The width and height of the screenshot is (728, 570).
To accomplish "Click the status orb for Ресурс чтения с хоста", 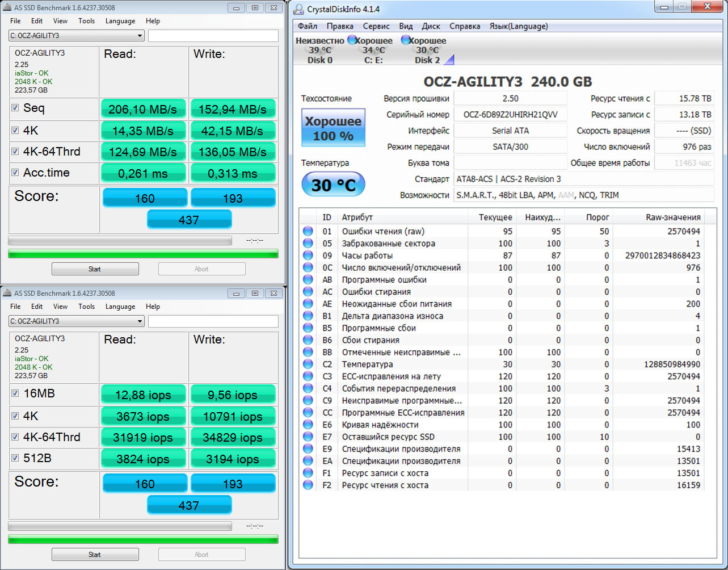I will tap(308, 485).
